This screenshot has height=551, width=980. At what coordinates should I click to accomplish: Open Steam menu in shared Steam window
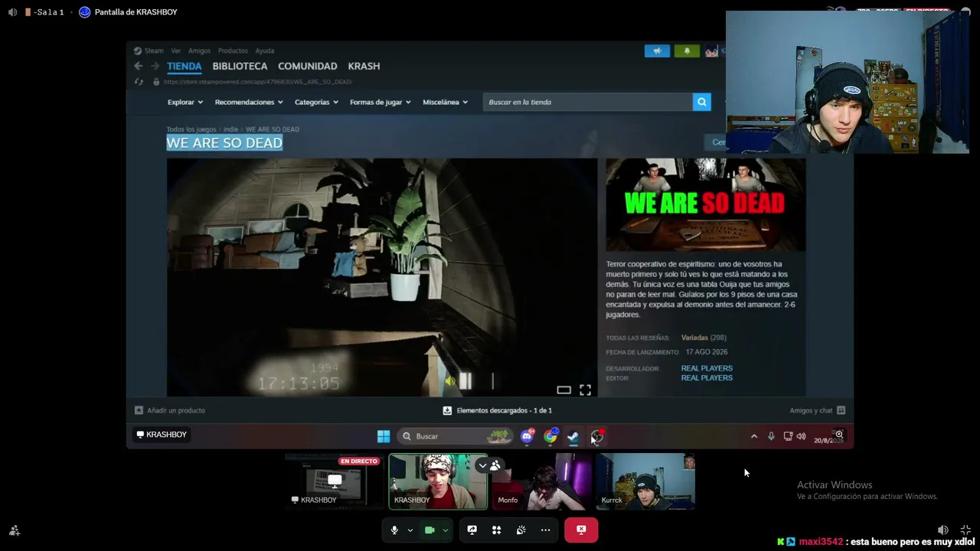pos(154,51)
